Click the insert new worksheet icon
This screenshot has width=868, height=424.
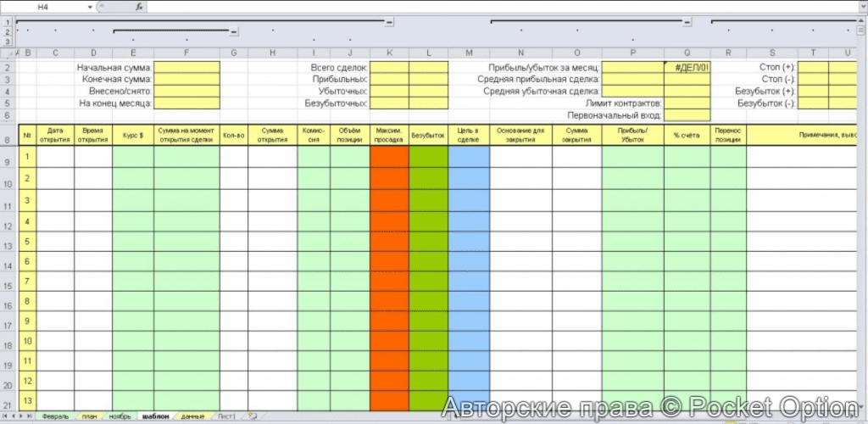pyautogui.click(x=252, y=416)
